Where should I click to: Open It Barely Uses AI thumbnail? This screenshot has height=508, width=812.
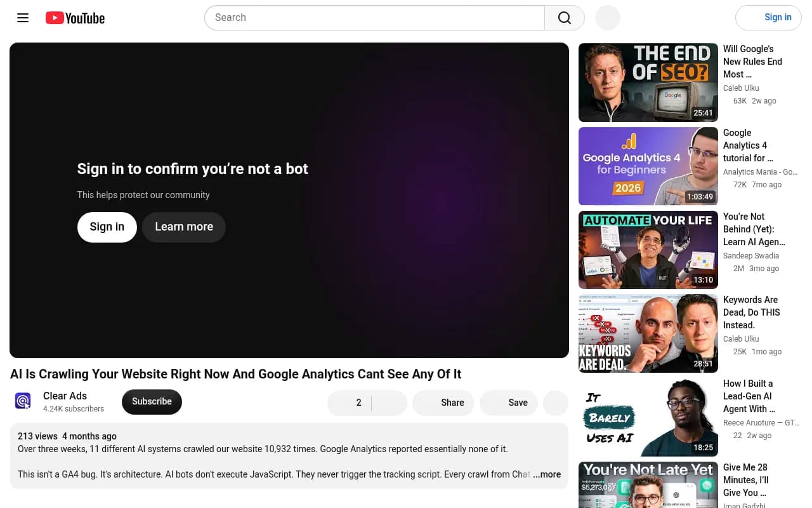[648, 417]
